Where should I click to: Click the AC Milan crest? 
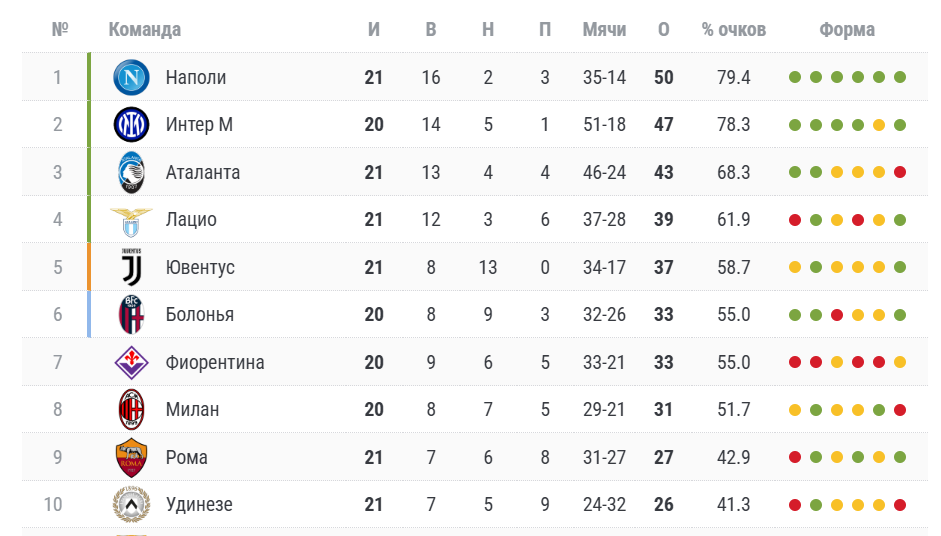coord(131,409)
